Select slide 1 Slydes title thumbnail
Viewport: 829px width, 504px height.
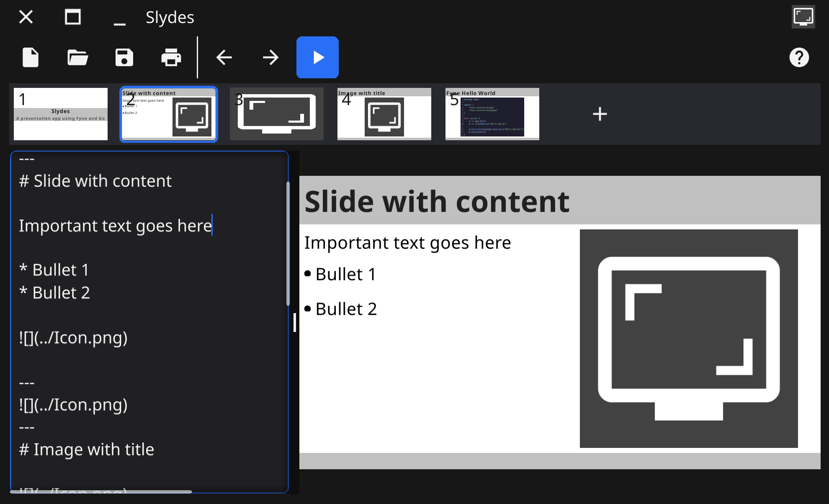click(61, 114)
